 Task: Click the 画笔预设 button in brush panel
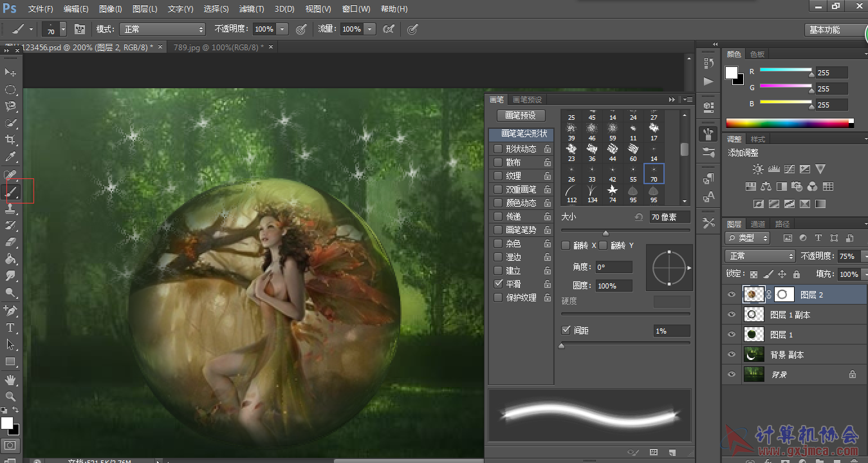click(x=521, y=116)
